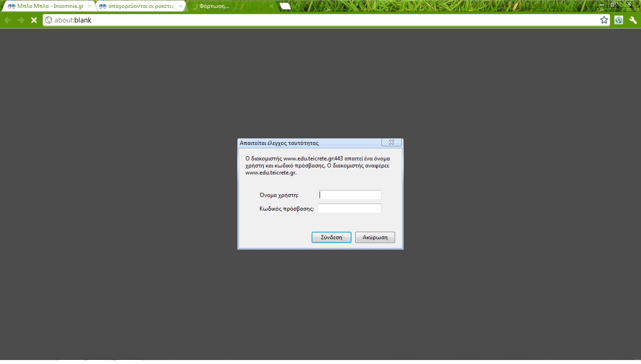641x364 pixels.
Task: Click the Σύνδεση button
Action: click(331, 237)
